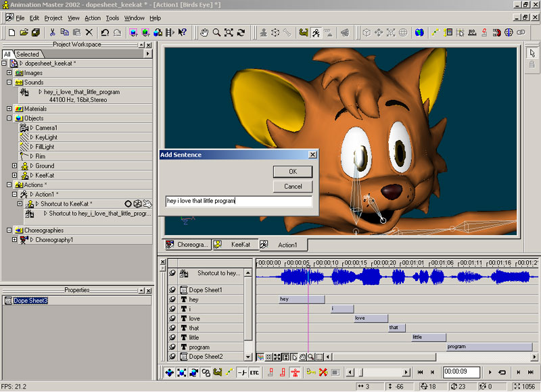This screenshot has width=541, height=392.
Task: Expand the Images folder in the project tree
Action: [9, 73]
